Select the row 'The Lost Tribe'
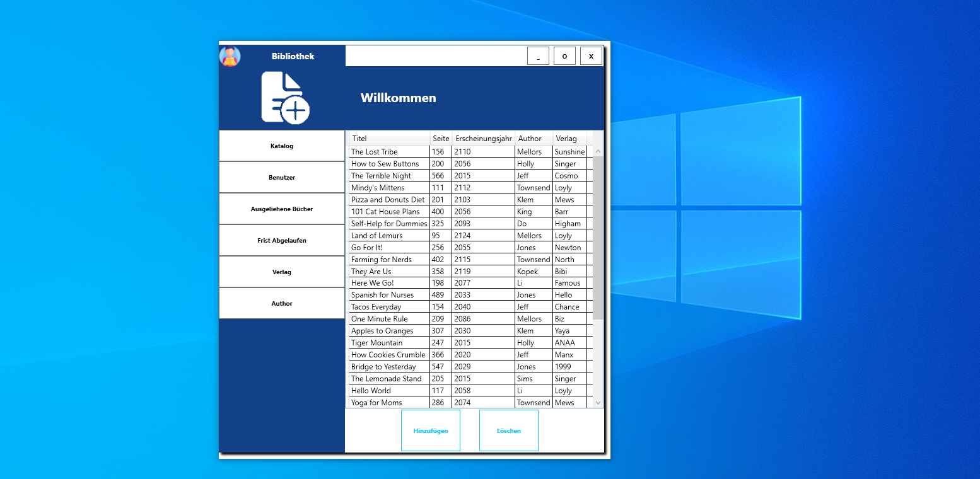This screenshot has height=479, width=980. (x=471, y=151)
